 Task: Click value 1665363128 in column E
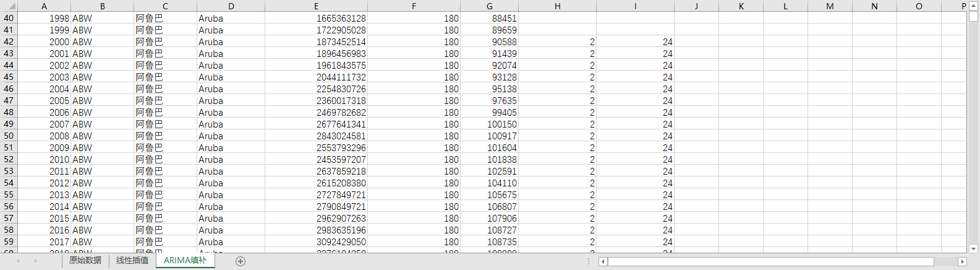point(316,18)
